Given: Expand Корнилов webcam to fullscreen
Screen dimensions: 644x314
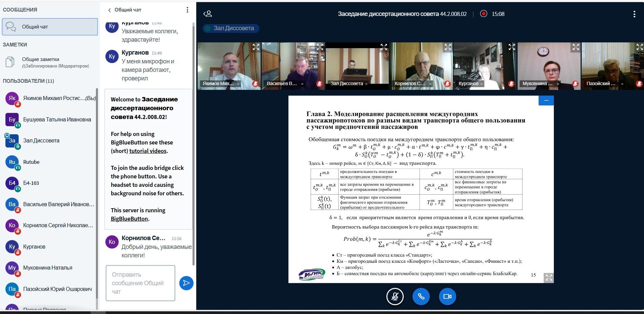Looking at the screenshot, I should [x=448, y=47].
